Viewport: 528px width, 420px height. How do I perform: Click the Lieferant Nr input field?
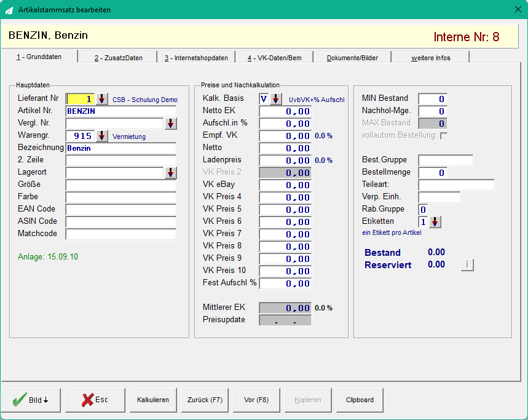tap(80, 99)
